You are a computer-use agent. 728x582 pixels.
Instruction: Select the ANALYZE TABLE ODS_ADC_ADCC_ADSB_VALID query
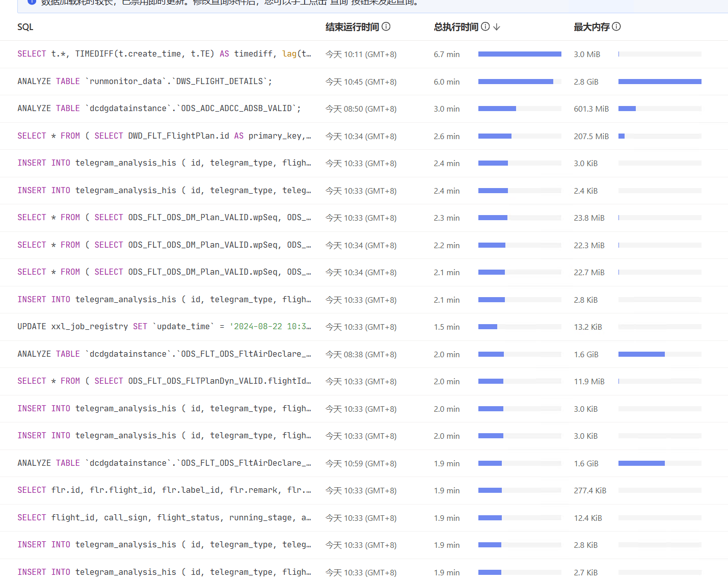159,109
